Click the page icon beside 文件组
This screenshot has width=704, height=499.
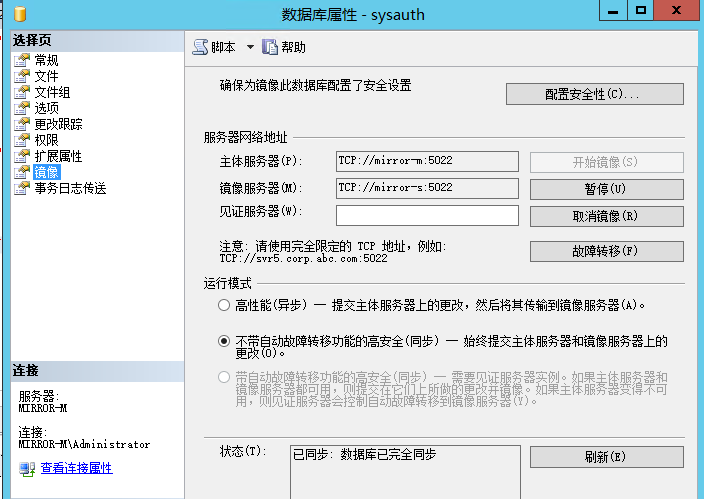tap(22, 92)
